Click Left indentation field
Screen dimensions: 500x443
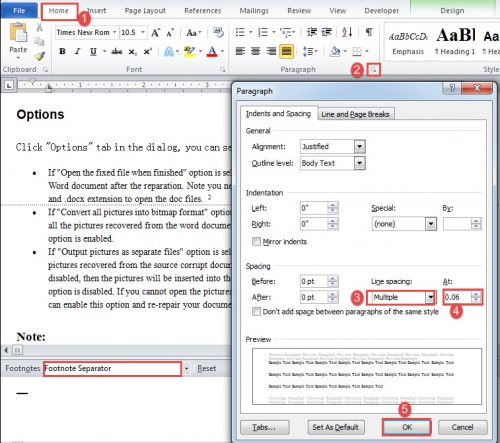point(314,208)
